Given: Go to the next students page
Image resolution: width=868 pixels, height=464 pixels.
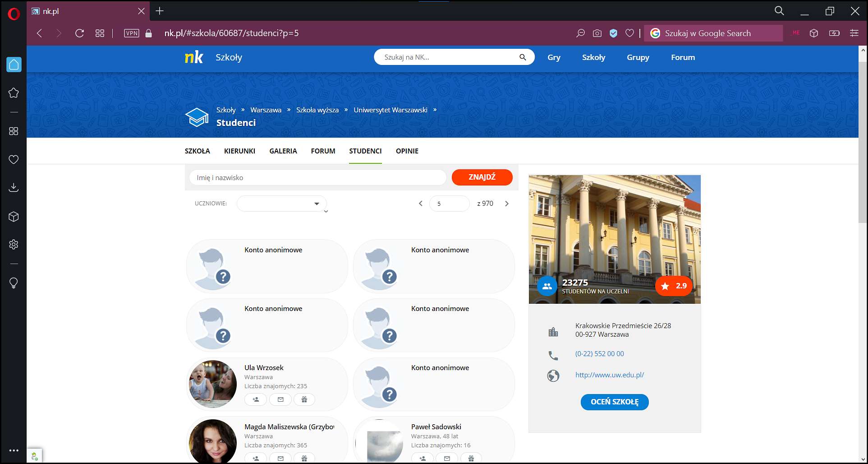Looking at the screenshot, I should 507,204.
